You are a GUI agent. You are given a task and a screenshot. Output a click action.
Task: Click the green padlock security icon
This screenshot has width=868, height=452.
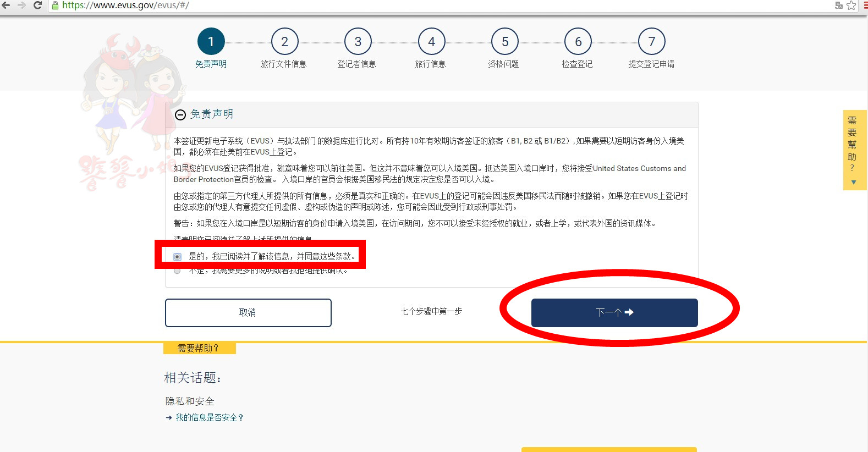click(x=55, y=5)
